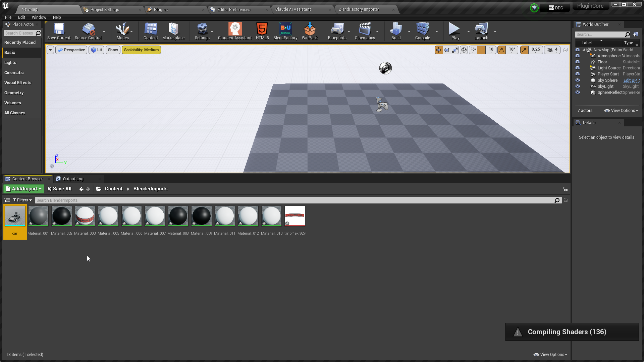The width and height of the screenshot is (644, 362).
Task: Expand the Play options dropdown arrow
Action: pos(468,32)
